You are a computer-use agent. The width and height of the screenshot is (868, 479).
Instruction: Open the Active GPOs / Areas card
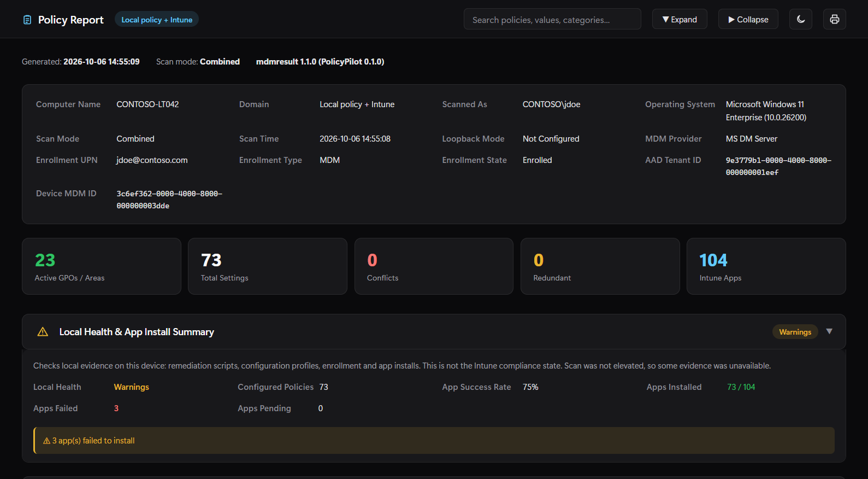click(x=102, y=266)
